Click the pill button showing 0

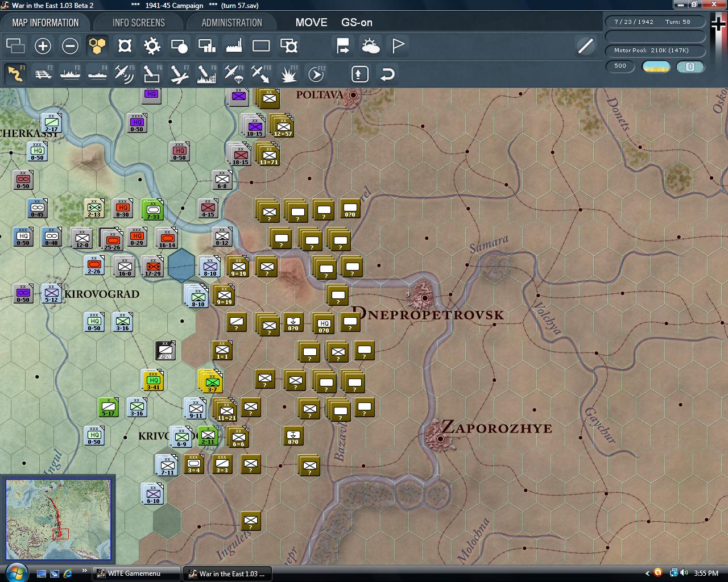pyautogui.click(x=690, y=66)
